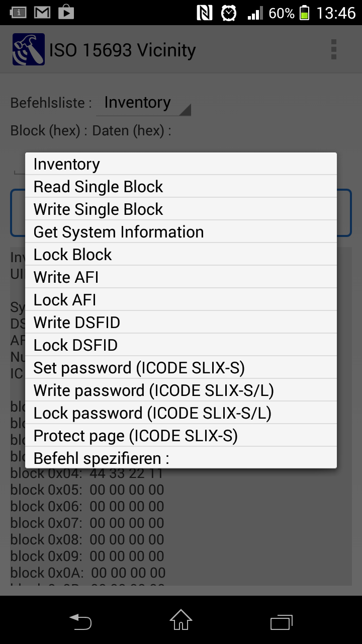Select Write Single Block option
This screenshot has width=362, height=644.
click(181, 209)
